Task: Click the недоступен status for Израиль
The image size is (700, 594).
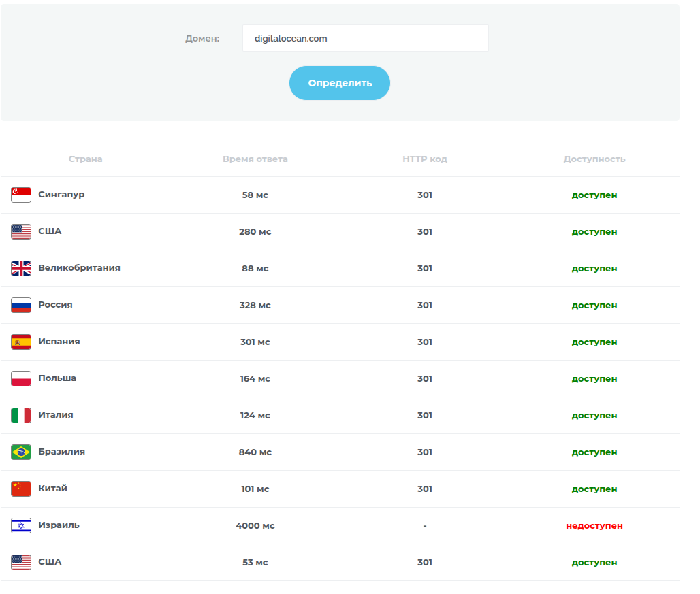Action: [x=594, y=525]
